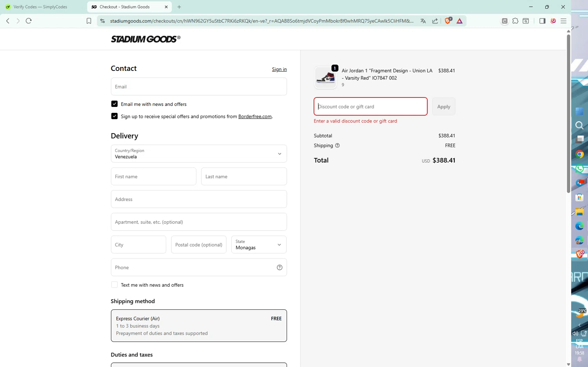Click the Apartment, suite field

199,222
